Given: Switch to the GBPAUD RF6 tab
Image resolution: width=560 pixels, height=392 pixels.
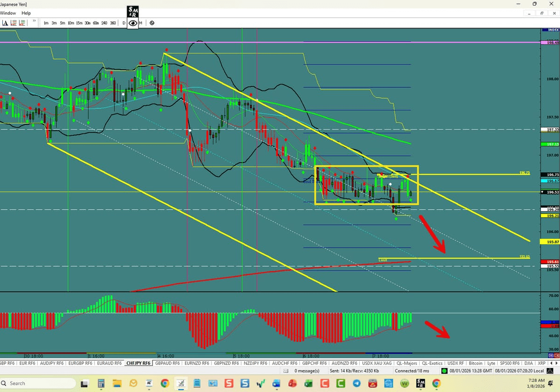Looking at the screenshot, I should [167, 363].
